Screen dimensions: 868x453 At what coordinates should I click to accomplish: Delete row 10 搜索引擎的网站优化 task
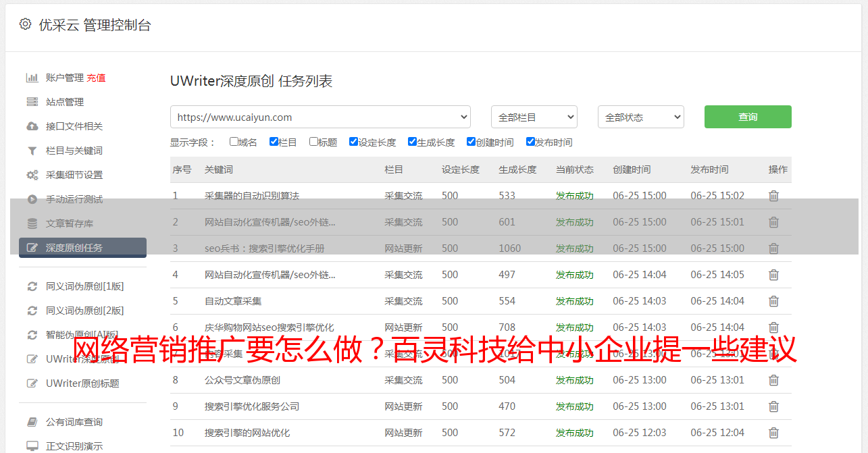(773, 433)
